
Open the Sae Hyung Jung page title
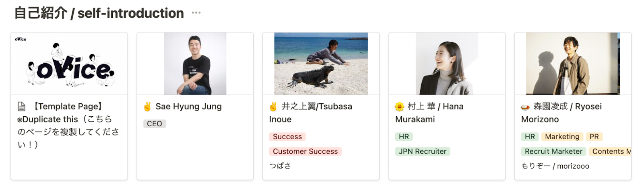pyautogui.click(x=188, y=107)
